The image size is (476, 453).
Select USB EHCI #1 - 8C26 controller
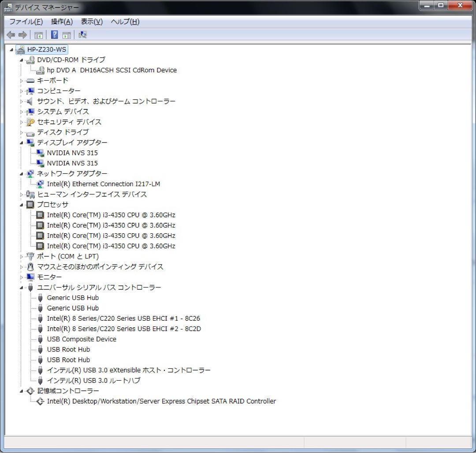123,318
